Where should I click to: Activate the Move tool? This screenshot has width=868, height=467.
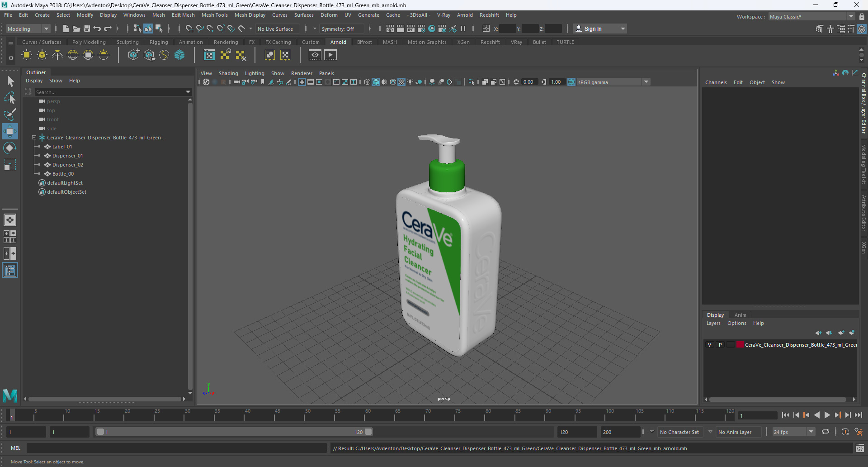tap(10, 131)
